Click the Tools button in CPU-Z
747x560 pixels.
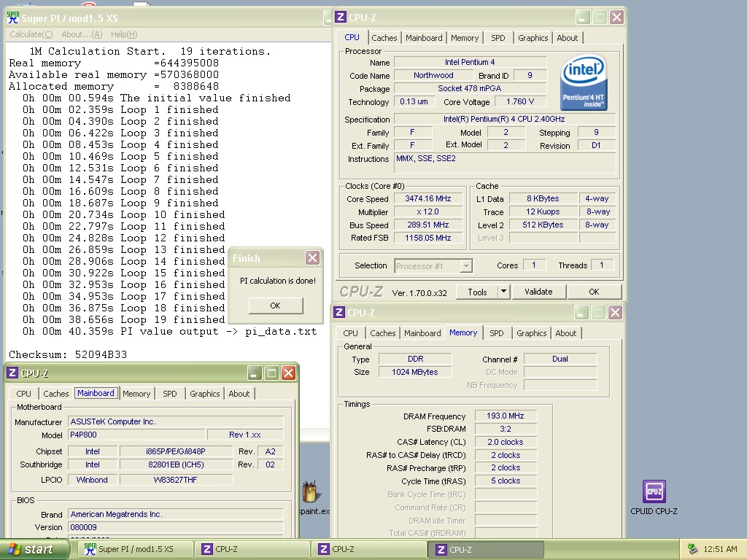477,292
